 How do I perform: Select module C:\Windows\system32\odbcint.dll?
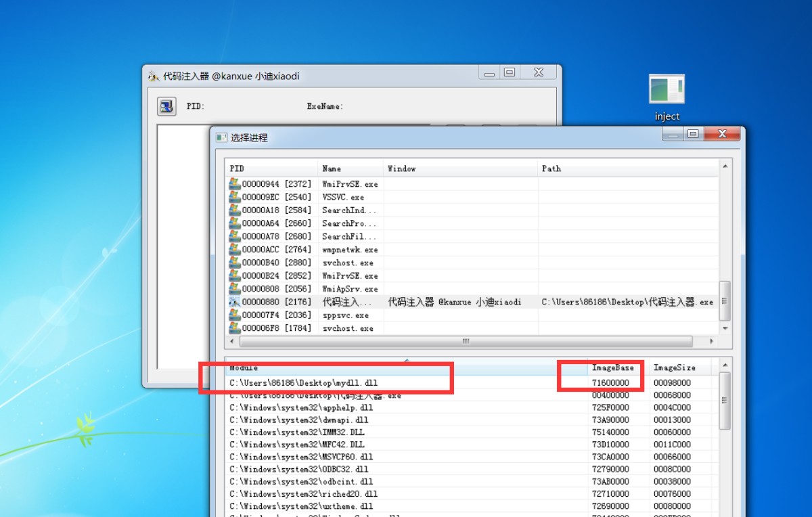[x=301, y=482]
